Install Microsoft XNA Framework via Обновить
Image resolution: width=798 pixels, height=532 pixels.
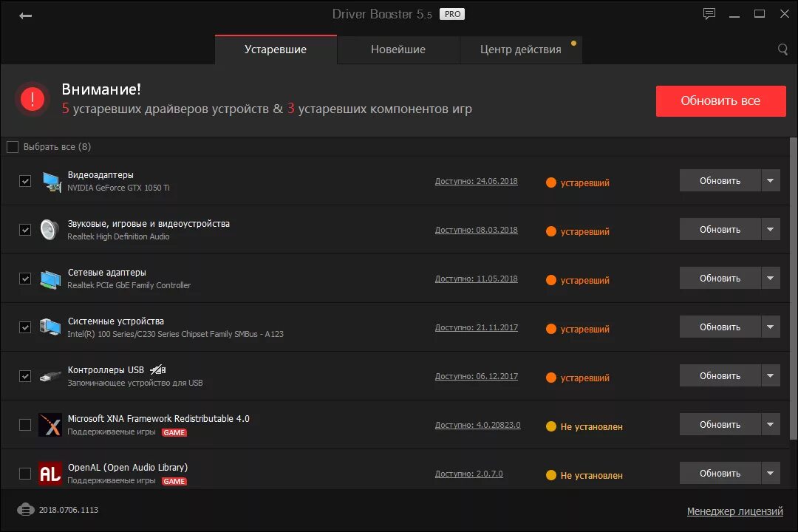pos(720,425)
